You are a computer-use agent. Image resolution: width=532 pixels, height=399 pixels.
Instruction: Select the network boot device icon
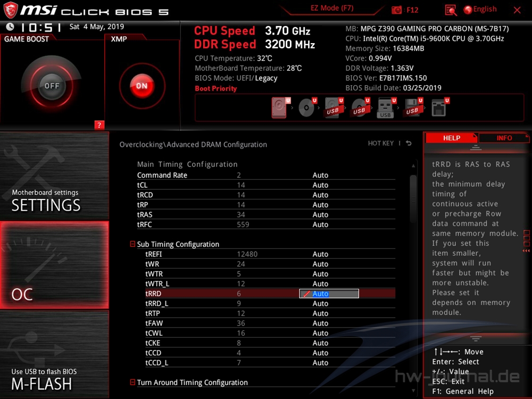tap(440, 108)
